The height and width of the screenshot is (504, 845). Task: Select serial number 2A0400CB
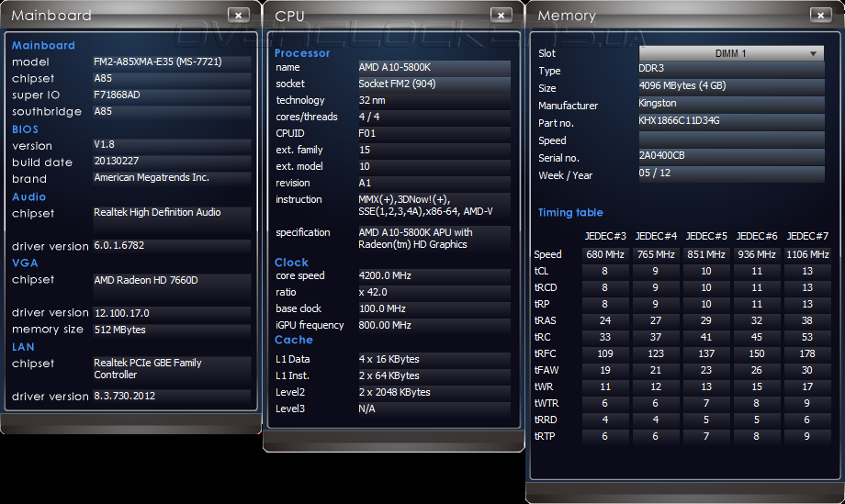click(731, 156)
